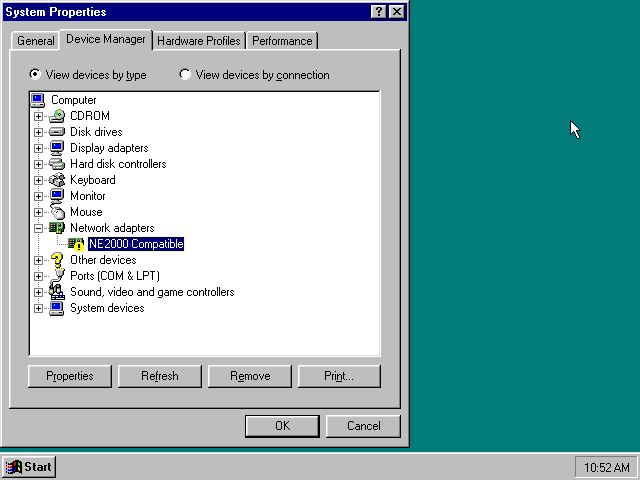Open the Performance tab
Viewport: 640px width, 480px height.
point(282,41)
